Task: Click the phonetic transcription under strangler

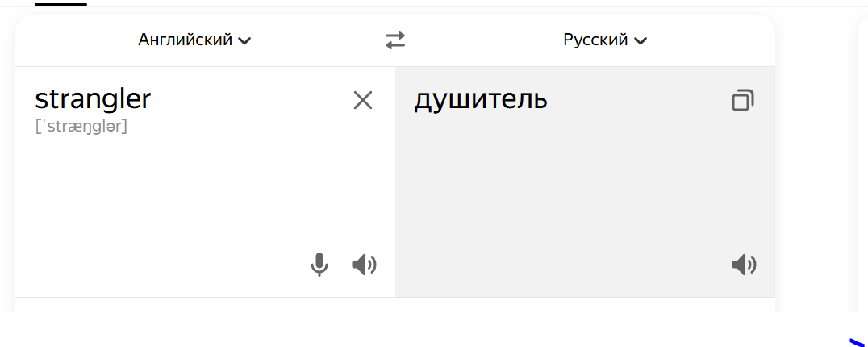Action: pyautogui.click(x=81, y=127)
